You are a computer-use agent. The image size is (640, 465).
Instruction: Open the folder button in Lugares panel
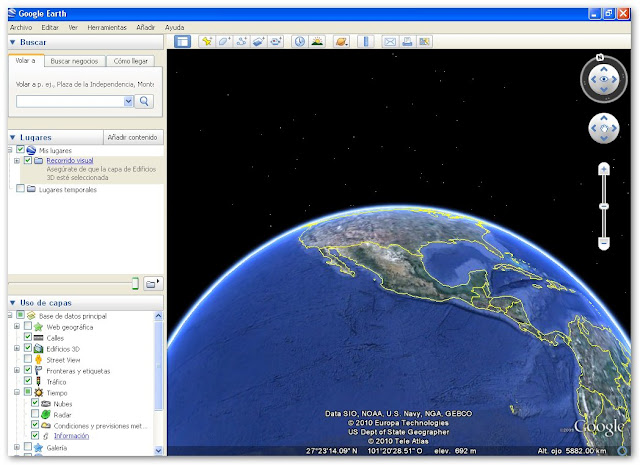[x=153, y=284]
